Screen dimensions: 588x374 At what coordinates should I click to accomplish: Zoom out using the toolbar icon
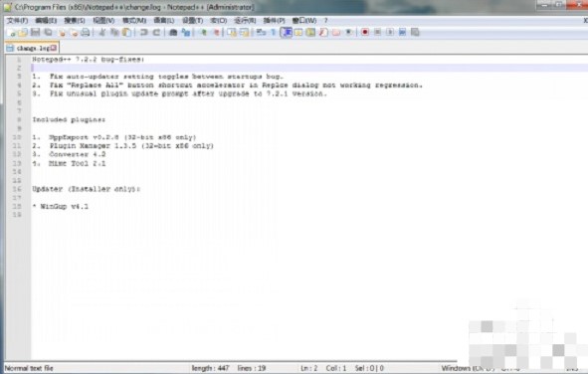tap(216, 32)
